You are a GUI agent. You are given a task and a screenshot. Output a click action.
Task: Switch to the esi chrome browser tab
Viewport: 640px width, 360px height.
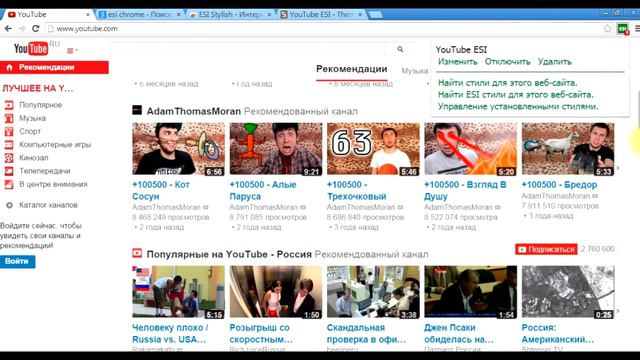click(140, 14)
